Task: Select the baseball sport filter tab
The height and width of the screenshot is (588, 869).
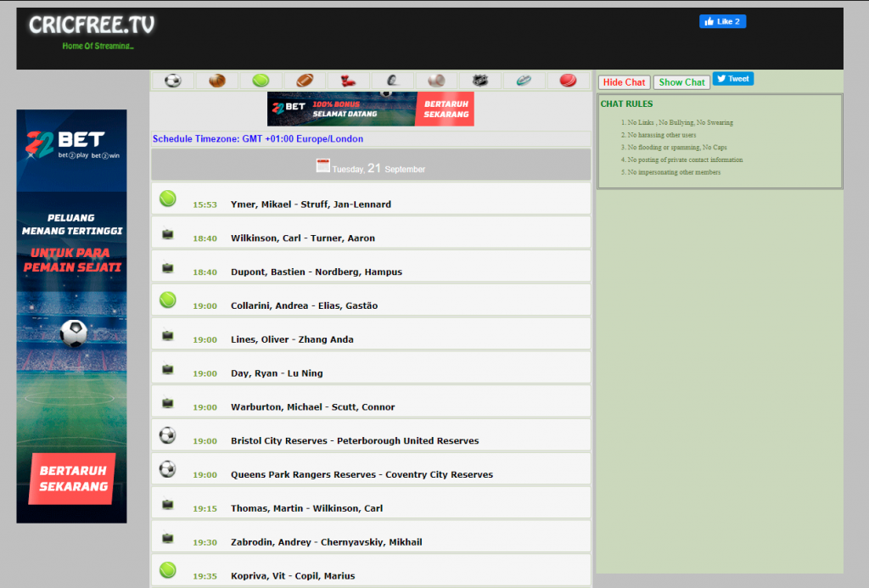Action: pyautogui.click(x=436, y=81)
